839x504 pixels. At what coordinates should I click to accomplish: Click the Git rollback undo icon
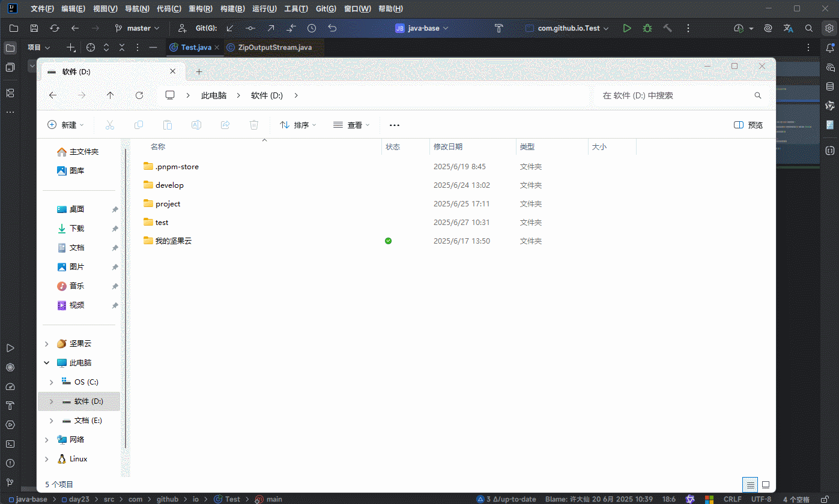tap(332, 28)
